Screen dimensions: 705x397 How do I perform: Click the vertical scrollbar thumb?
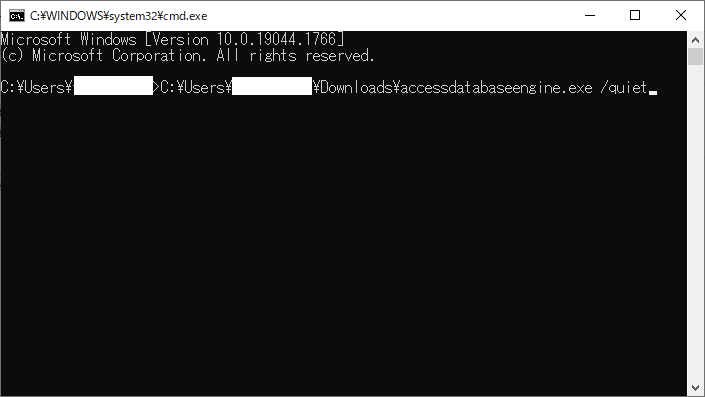[x=696, y=57]
